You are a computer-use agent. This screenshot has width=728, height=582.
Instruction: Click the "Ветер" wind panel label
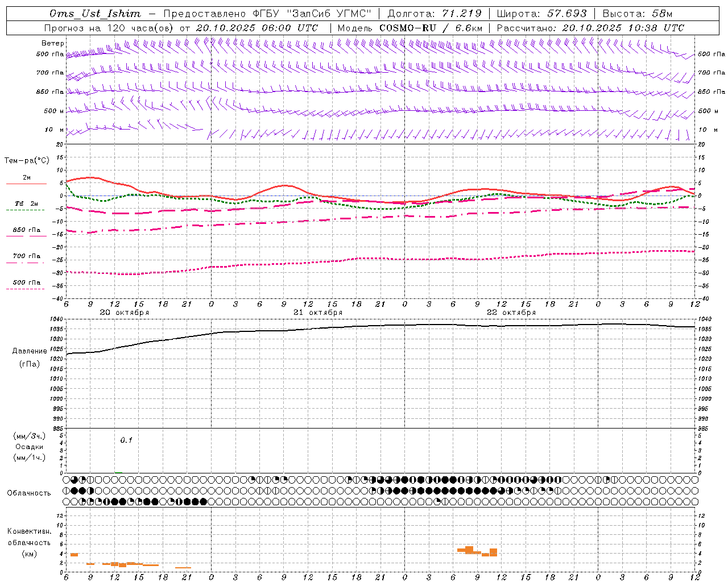[x=52, y=43]
